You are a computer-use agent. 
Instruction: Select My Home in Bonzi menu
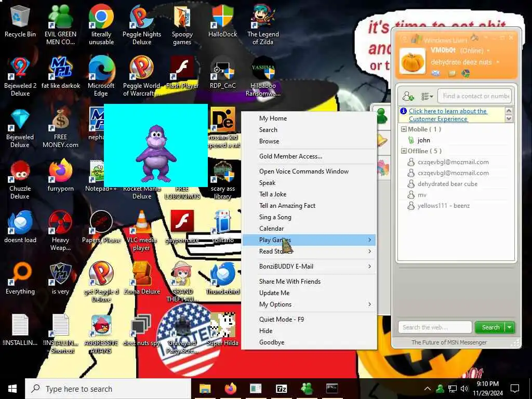[x=273, y=118]
